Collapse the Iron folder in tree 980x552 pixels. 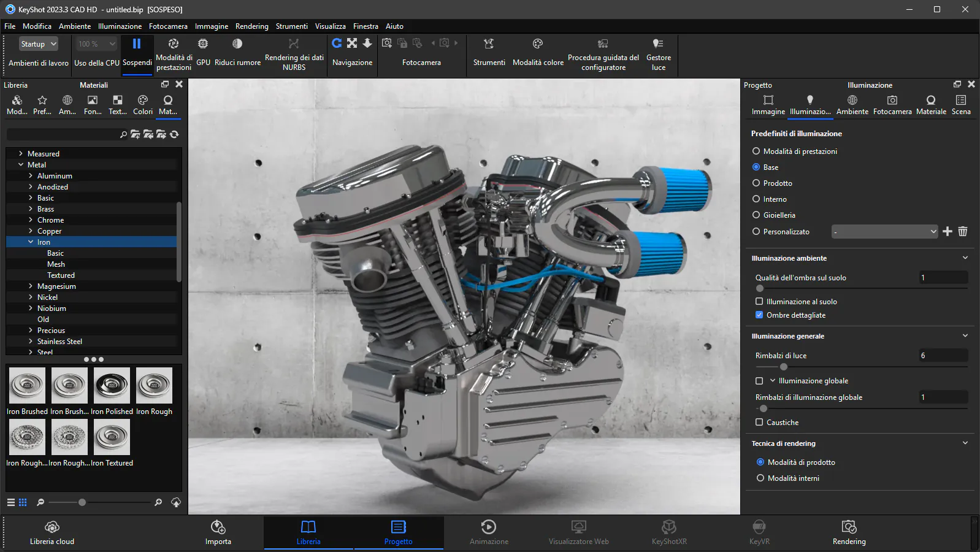tap(31, 242)
